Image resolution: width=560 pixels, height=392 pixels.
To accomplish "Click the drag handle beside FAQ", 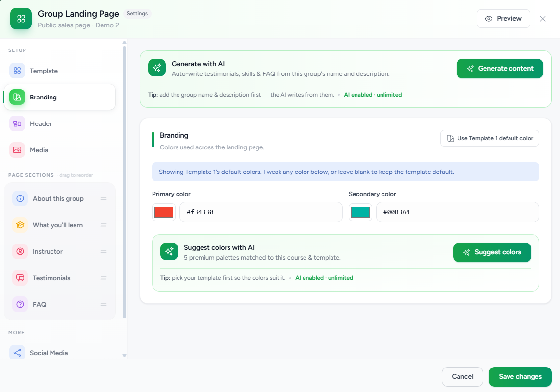I will (103, 304).
